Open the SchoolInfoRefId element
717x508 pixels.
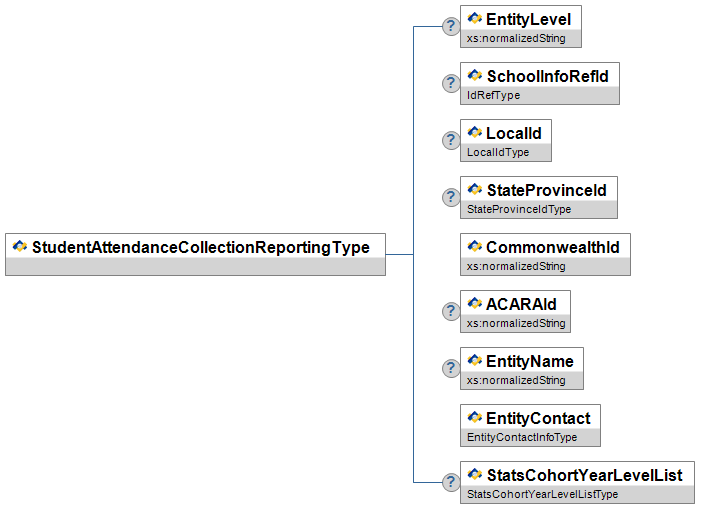click(546, 77)
